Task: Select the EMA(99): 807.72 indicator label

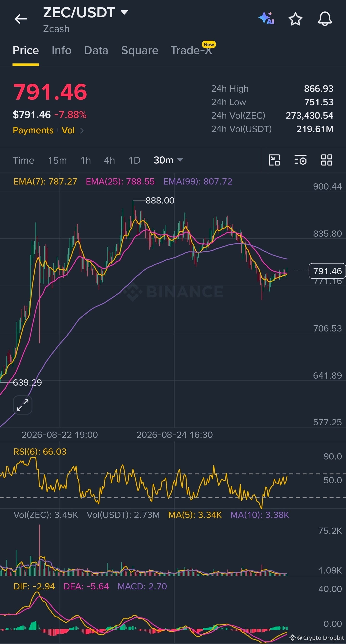Action: [198, 181]
